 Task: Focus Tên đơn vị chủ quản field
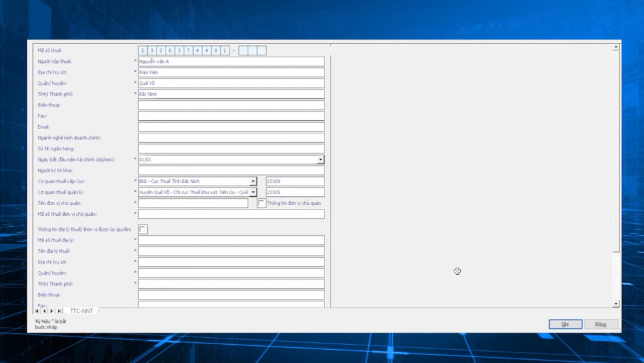(193, 203)
